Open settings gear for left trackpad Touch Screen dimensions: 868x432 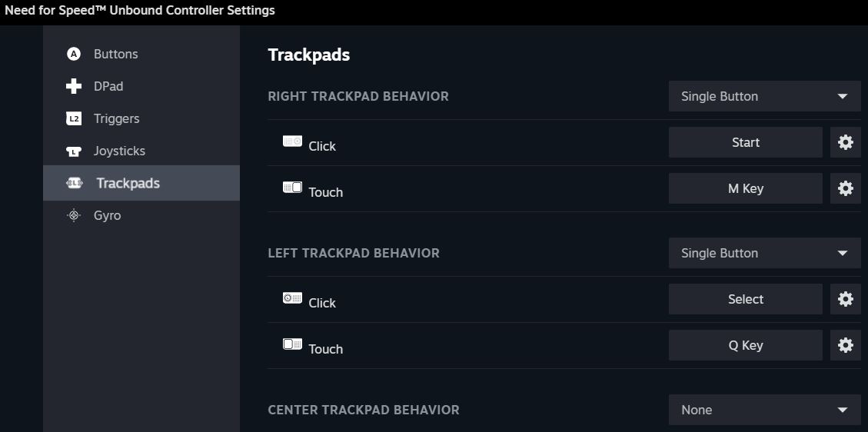[x=845, y=345]
